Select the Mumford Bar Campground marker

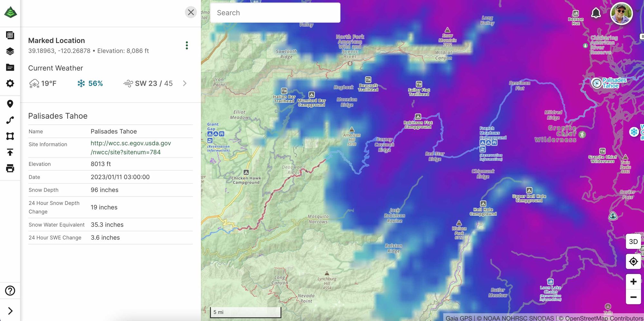311,95
